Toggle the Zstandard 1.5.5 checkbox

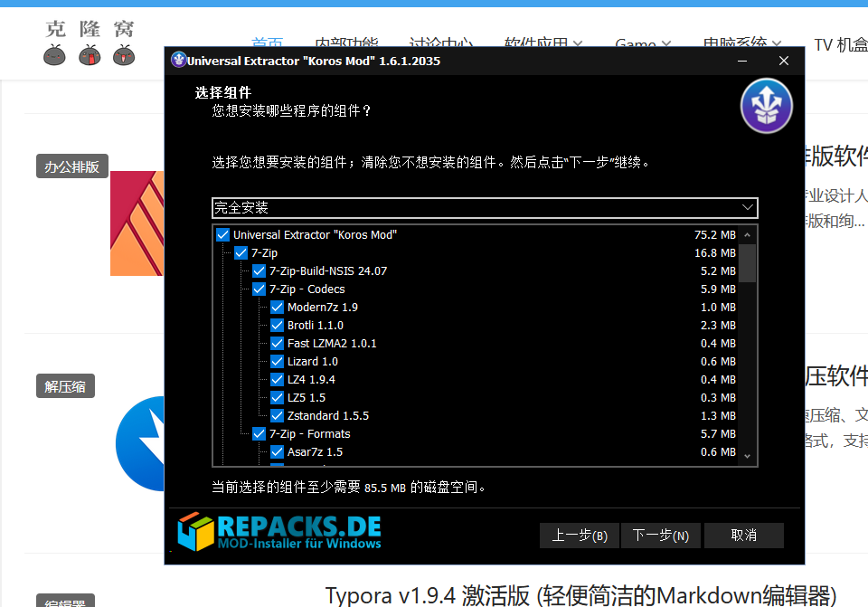tap(278, 416)
